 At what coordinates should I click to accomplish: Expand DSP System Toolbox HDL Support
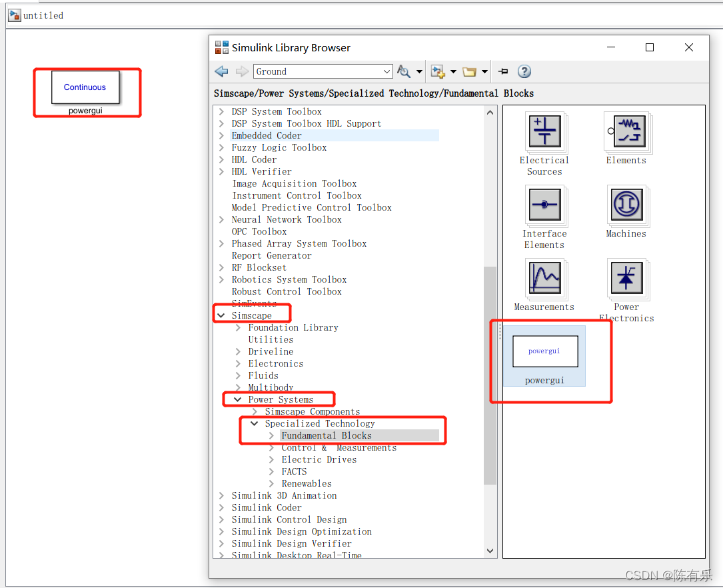click(x=221, y=123)
